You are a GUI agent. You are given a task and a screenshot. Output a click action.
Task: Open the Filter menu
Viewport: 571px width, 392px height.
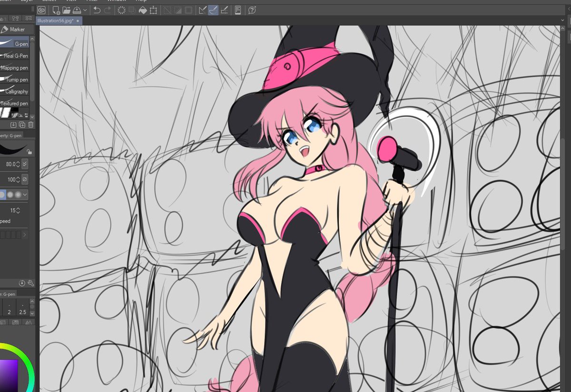tap(92, 1)
